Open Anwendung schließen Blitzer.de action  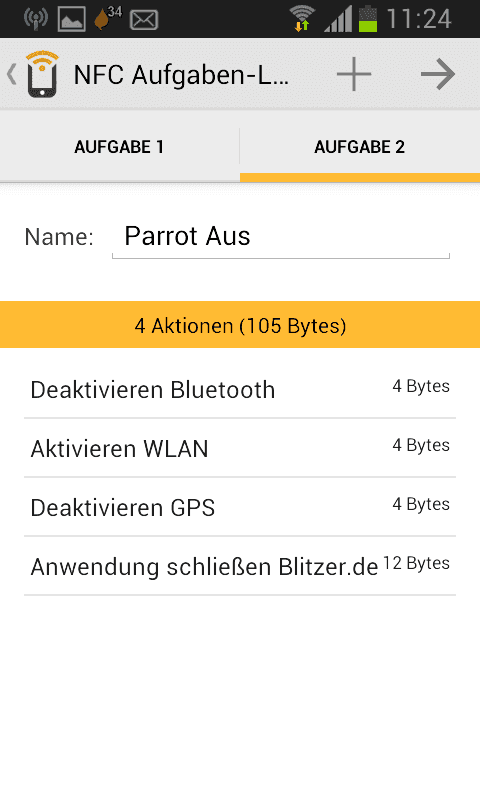point(240,566)
